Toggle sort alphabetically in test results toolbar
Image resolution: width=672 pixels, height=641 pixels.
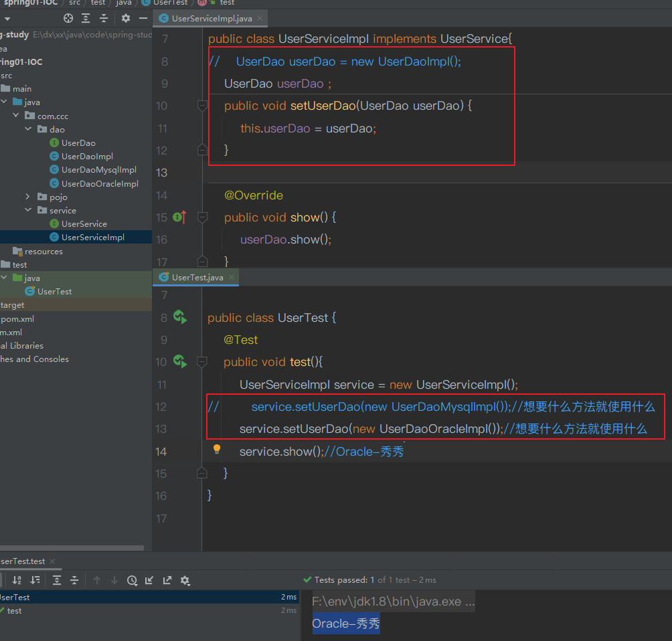point(17,580)
